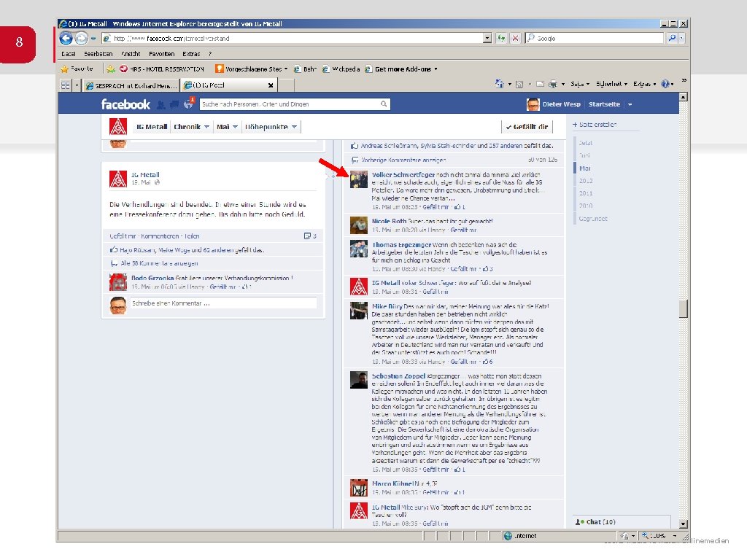The height and width of the screenshot is (560, 747).
Task: Grab the page vertical scrollbar thumb
Action: (x=683, y=308)
